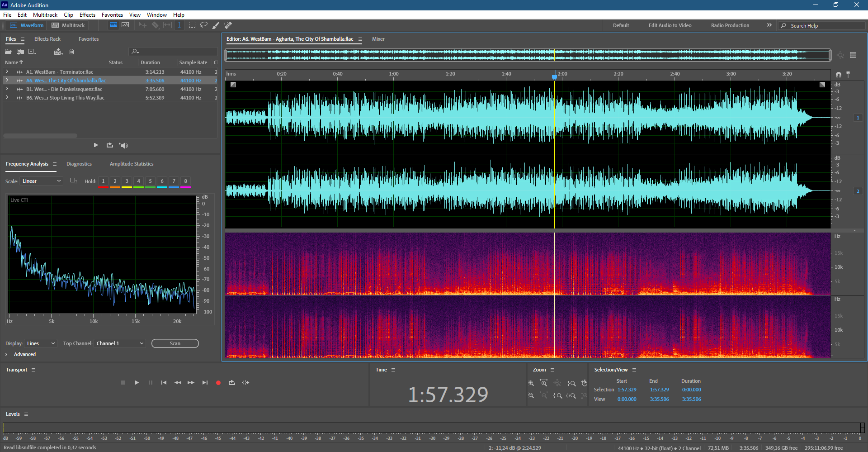Click Zoom to In Point icon
868x452 pixels.
click(x=558, y=395)
